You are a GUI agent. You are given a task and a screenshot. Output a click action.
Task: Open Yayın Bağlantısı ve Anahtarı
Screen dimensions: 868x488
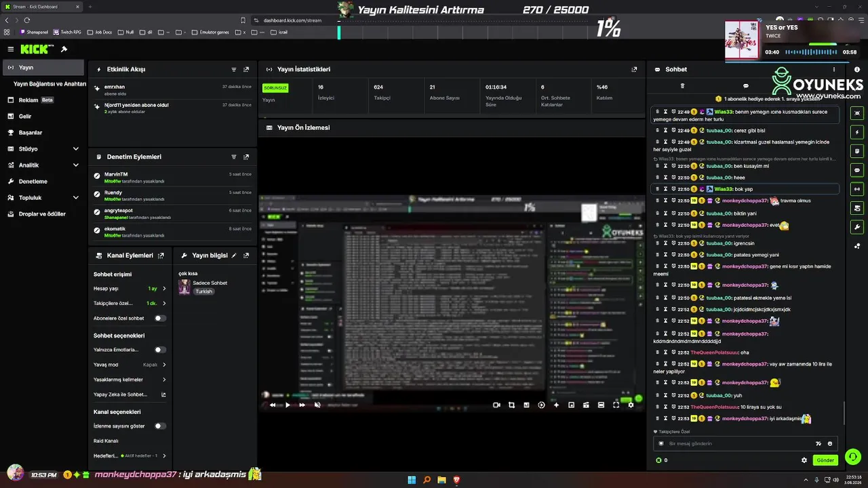click(50, 84)
